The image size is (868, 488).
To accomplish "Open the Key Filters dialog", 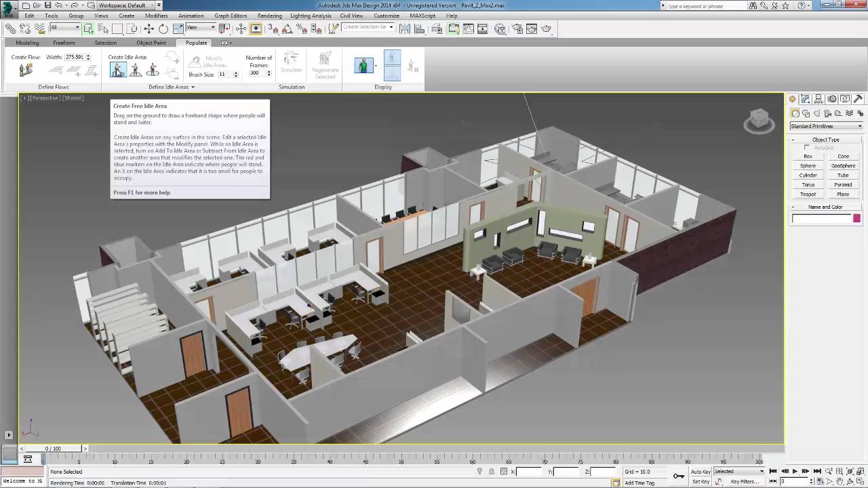I will pos(745,482).
